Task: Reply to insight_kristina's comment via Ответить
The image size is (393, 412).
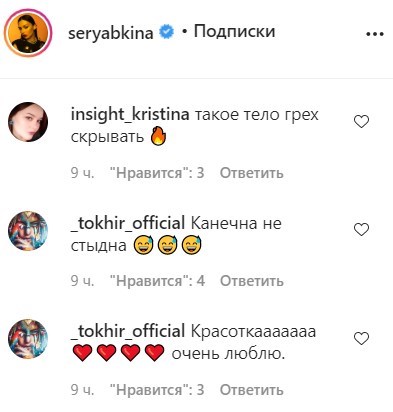Action: 252,173
